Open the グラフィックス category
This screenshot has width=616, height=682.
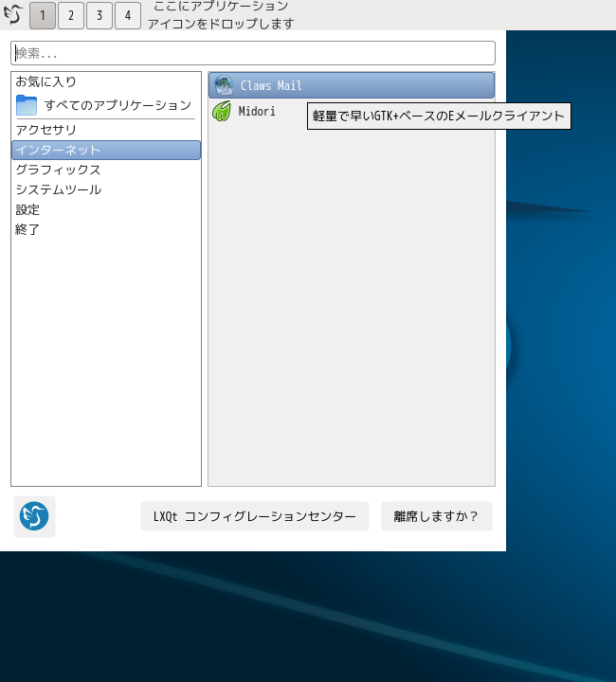pyautogui.click(x=106, y=170)
